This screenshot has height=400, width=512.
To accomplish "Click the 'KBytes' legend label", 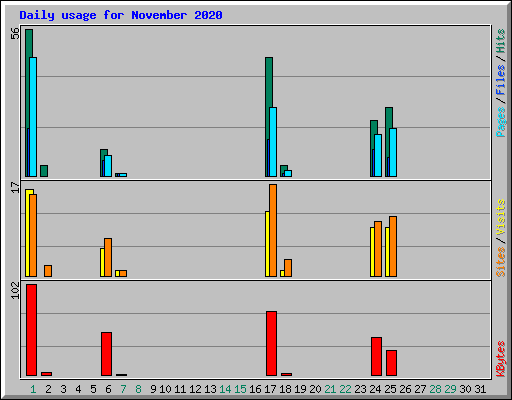I will (501, 359).
